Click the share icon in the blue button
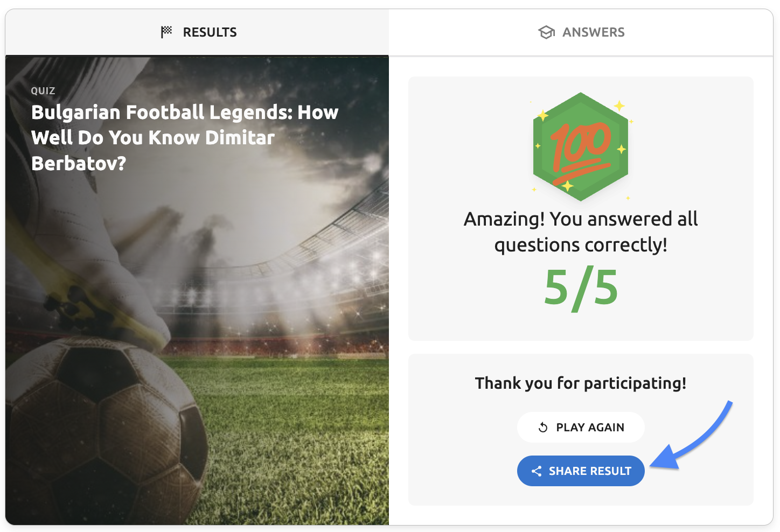 coord(537,471)
